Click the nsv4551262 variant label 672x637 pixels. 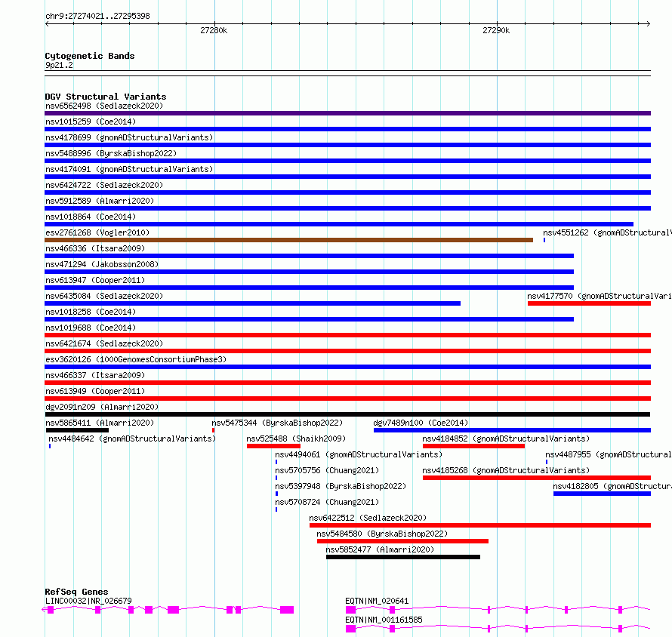tap(607, 232)
